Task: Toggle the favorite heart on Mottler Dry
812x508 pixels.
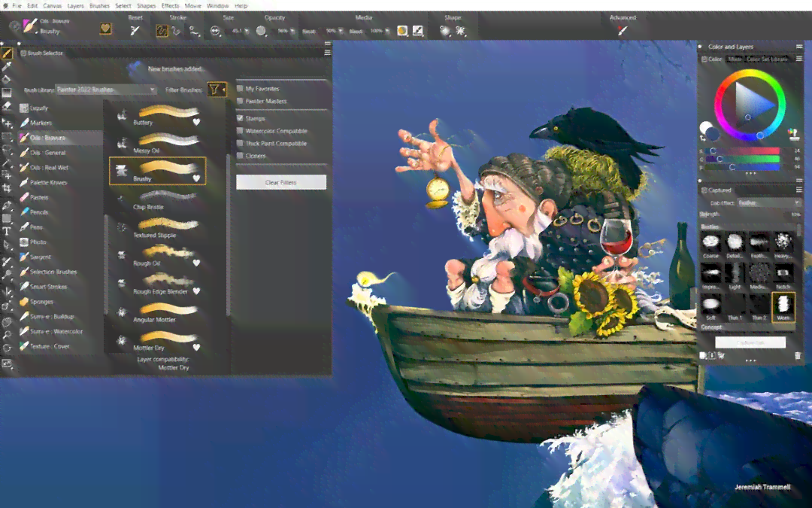Action: pyautogui.click(x=196, y=347)
